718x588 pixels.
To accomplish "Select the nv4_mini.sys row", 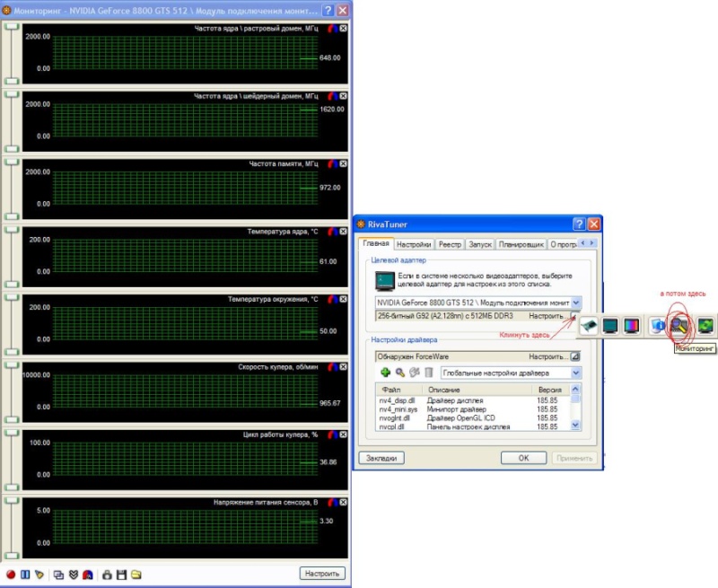I will 474,409.
